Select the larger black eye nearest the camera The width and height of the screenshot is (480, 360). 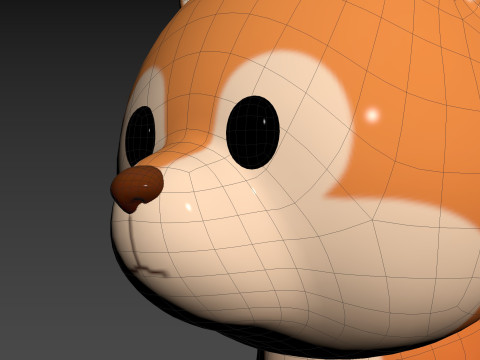click(x=253, y=132)
